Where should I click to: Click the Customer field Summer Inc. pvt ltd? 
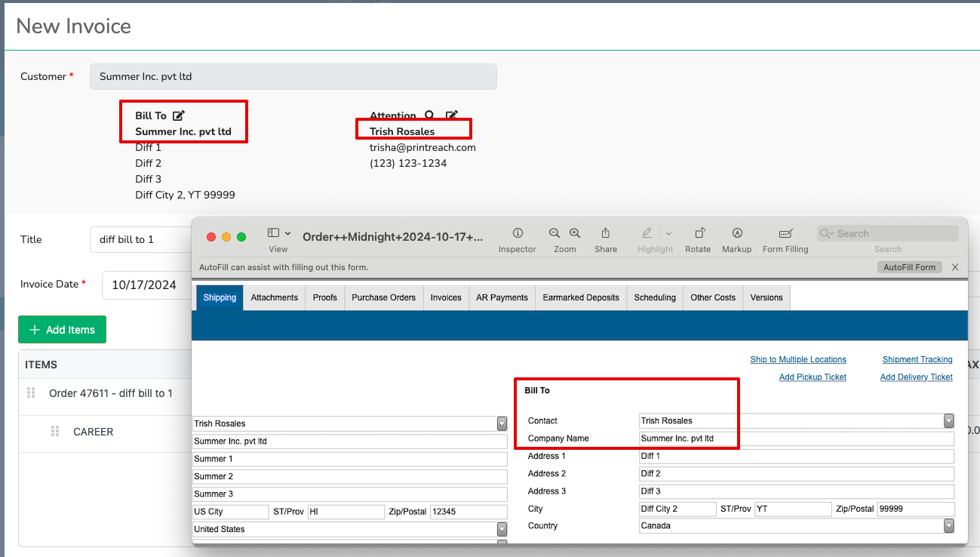click(293, 76)
